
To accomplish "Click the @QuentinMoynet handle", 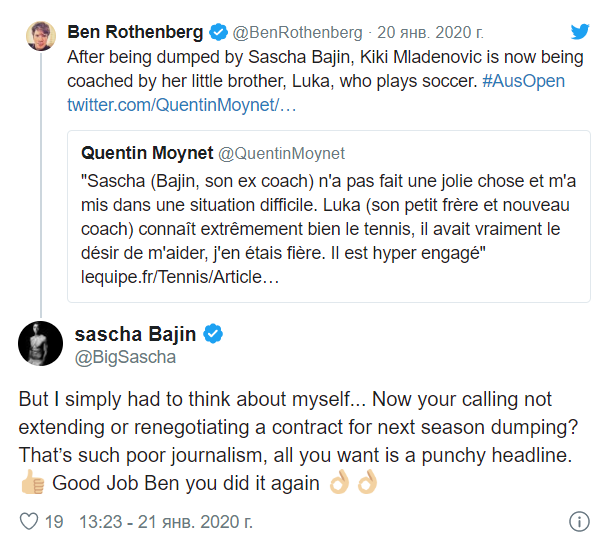I will (281, 153).
